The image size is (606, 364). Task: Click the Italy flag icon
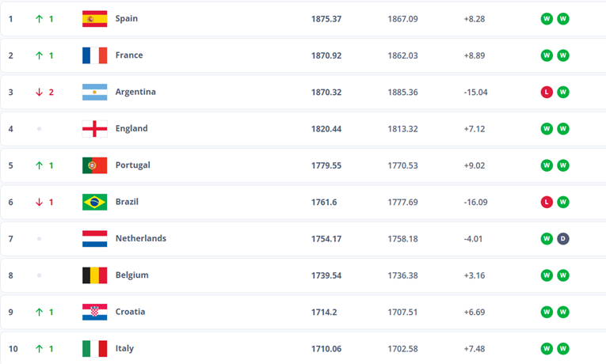[x=94, y=348]
